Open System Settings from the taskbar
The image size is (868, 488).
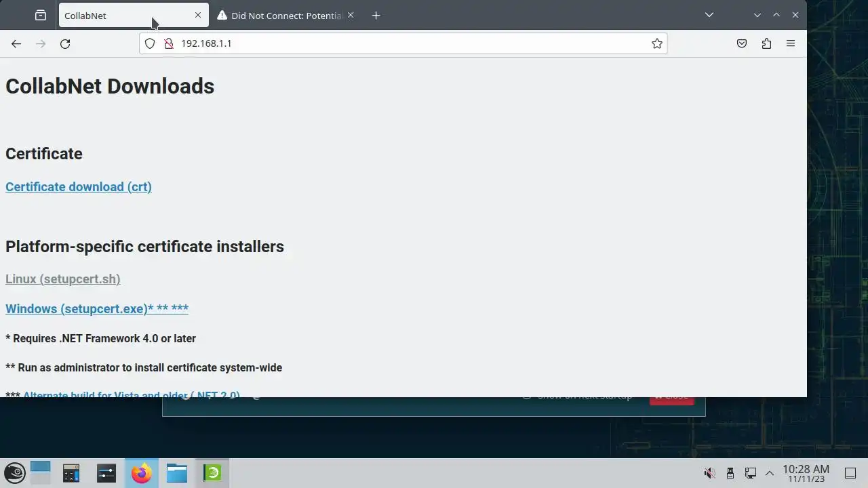pyautogui.click(x=106, y=473)
